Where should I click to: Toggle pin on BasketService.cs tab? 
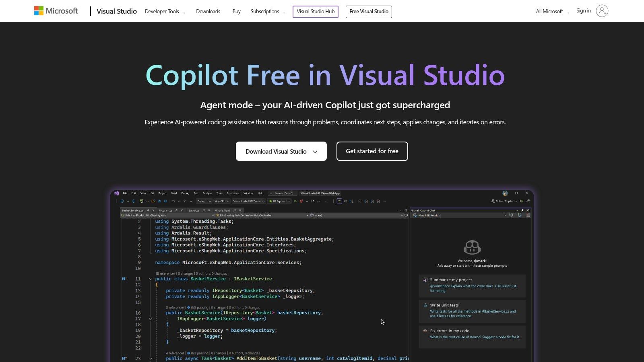(148, 210)
